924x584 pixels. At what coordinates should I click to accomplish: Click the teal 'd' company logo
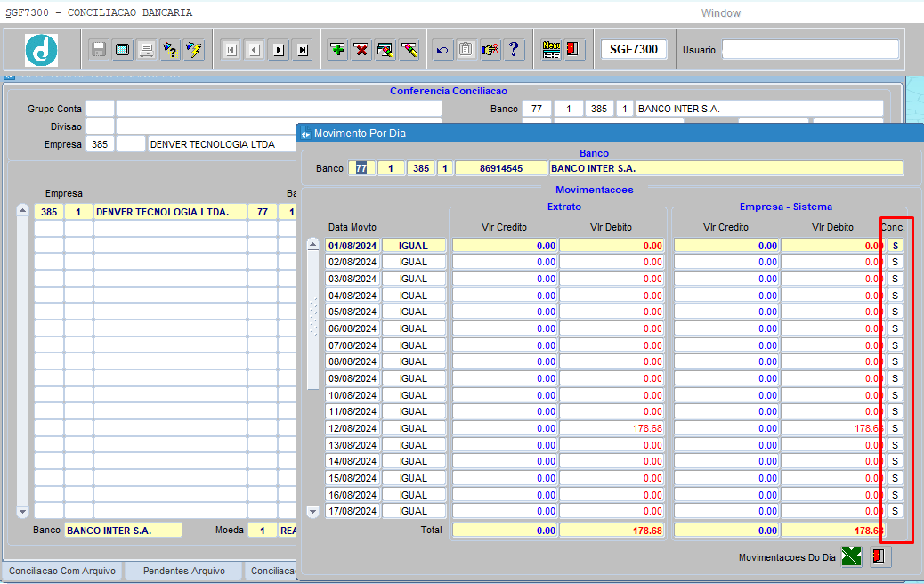click(41, 50)
